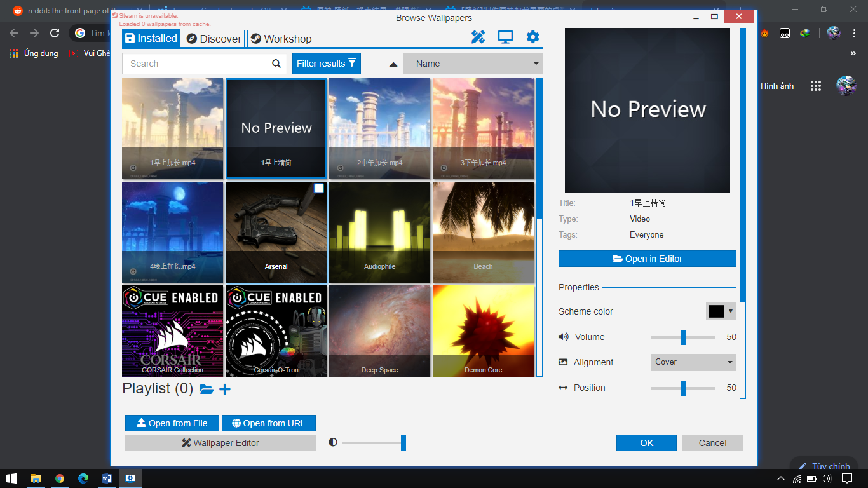
Task: Tick the checkbox on Arsenal wallpaper
Action: 319,188
